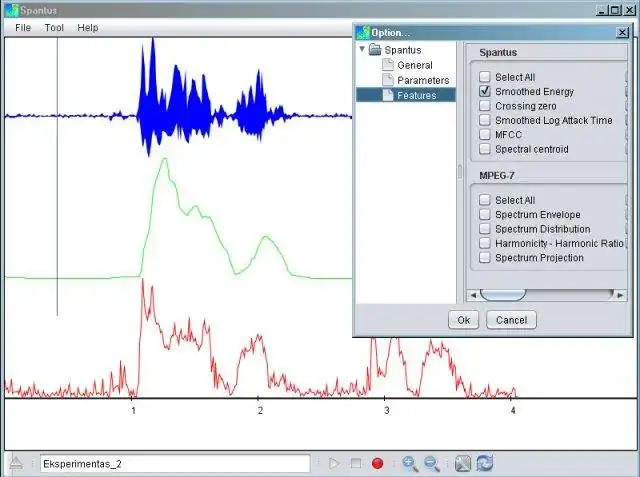Click the Spantus folder icon in the tree

(375, 50)
